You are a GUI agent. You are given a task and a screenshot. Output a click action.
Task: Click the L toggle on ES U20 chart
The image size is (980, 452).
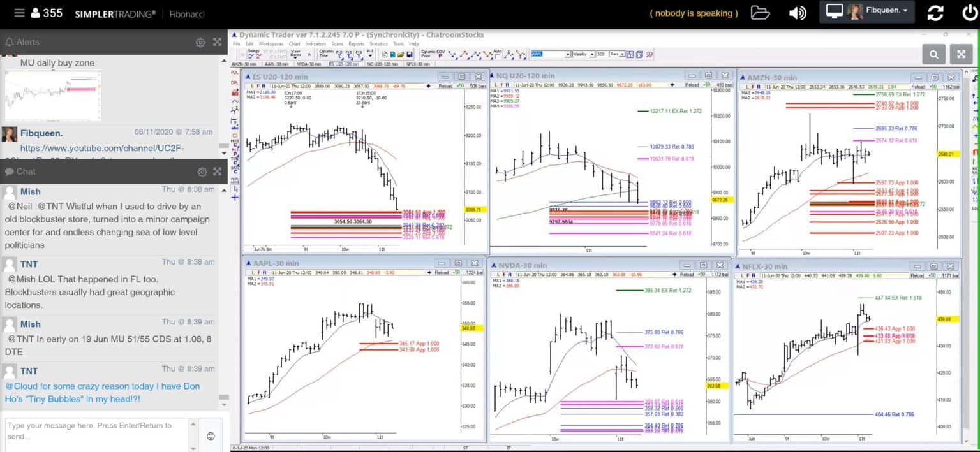(251, 85)
